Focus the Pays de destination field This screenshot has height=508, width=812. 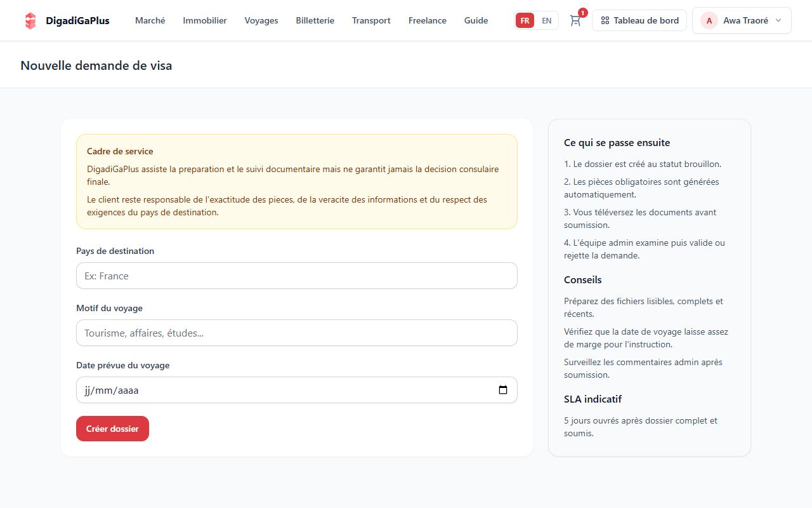point(297,276)
